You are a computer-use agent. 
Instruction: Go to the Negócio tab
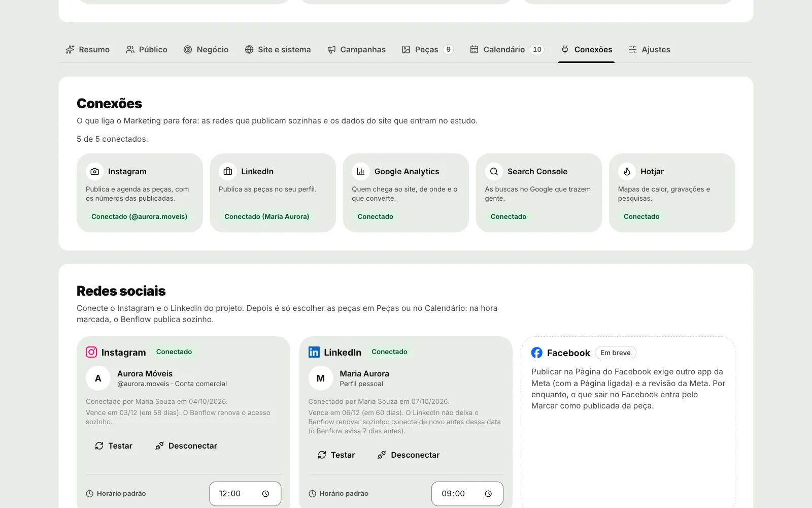206,49
